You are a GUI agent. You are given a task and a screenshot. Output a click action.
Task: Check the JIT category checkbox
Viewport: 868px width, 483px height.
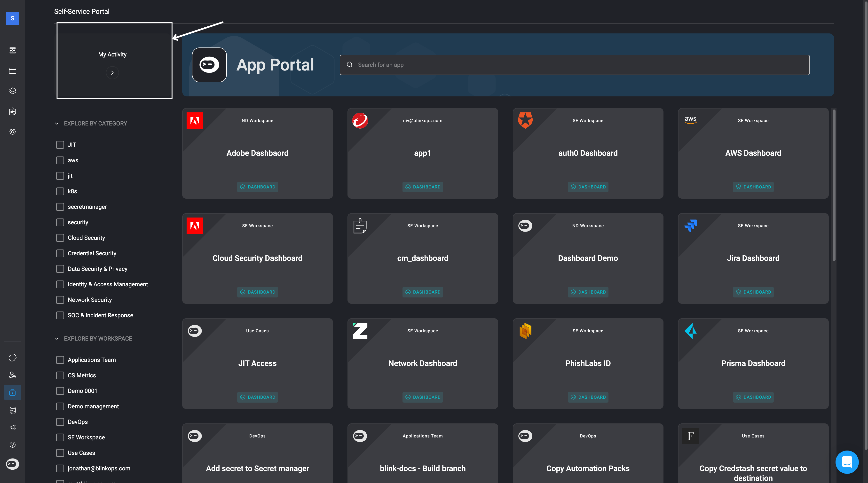(x=60, y=145)
